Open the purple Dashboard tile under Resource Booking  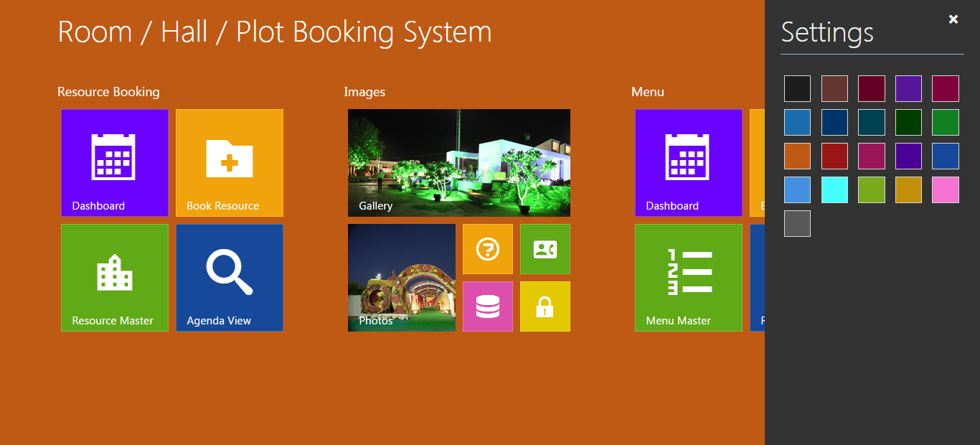coord(115,162)
